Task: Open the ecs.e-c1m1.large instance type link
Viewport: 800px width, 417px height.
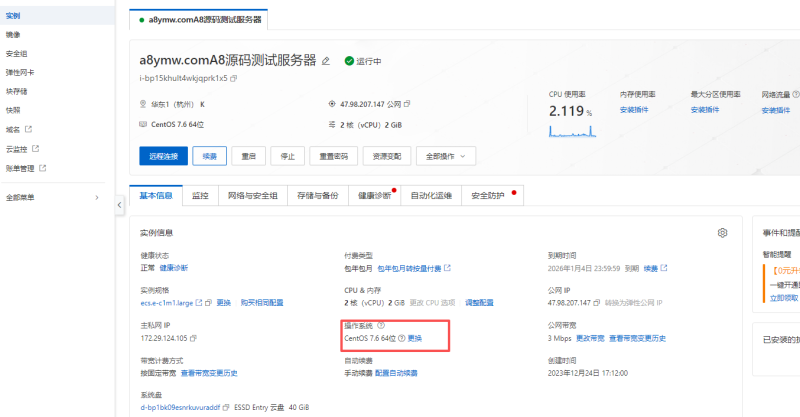Action: coord(167,303)
